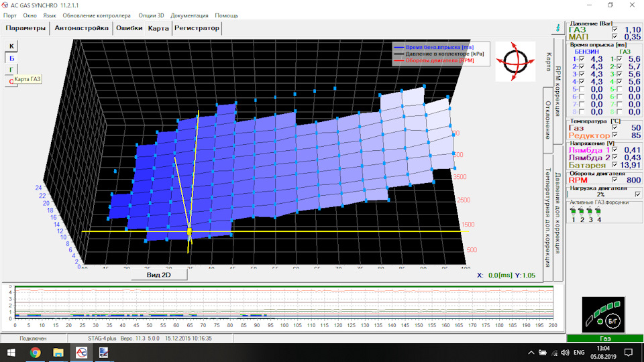The width and height of the screenshot is (644, 362).
Task: Select the vertical RPM коррекция tab
Action: 557,91
